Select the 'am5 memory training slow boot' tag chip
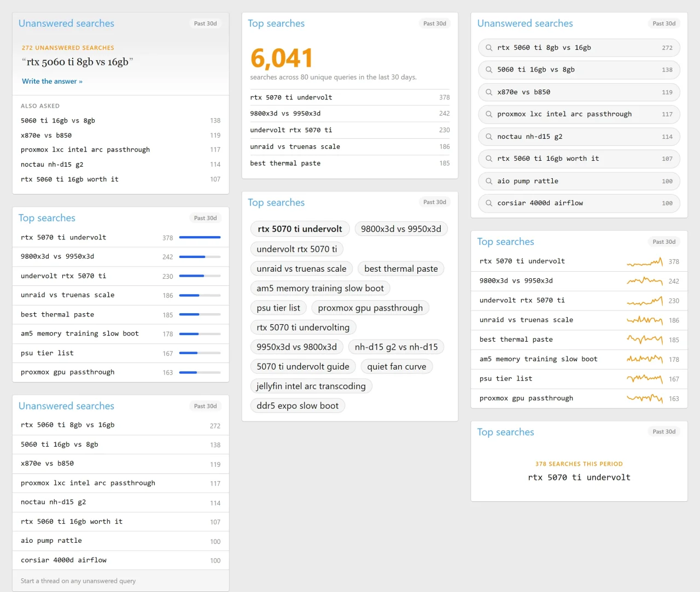Screen dimensions: 700x592 point(320,289)
